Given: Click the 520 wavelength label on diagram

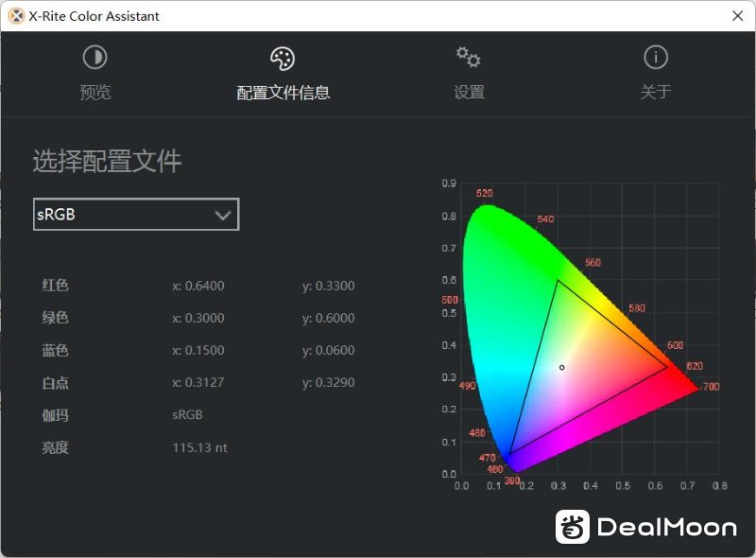Looking at the screenshot, I should pyautogui.click(x=484, y=193).
